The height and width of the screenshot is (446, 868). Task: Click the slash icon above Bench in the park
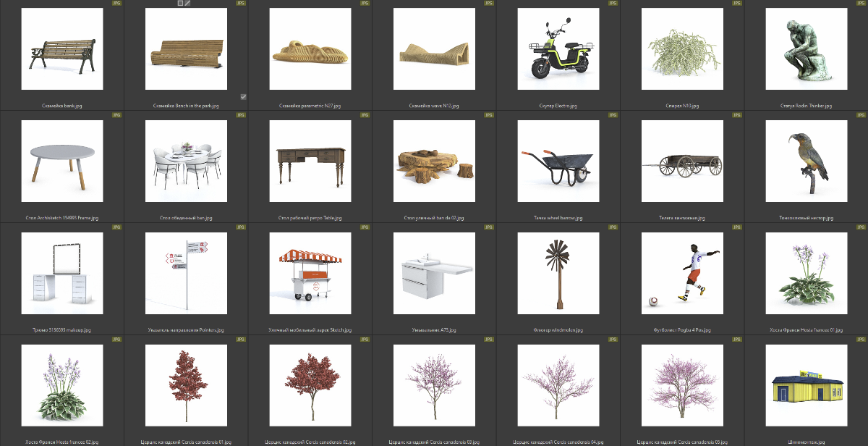click(x=187, y=3)
